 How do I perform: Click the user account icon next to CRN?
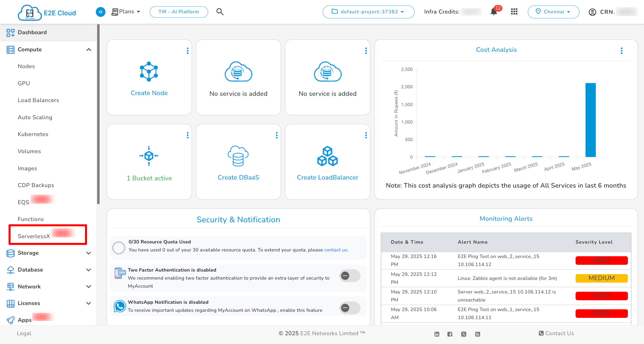coord(592,12)
